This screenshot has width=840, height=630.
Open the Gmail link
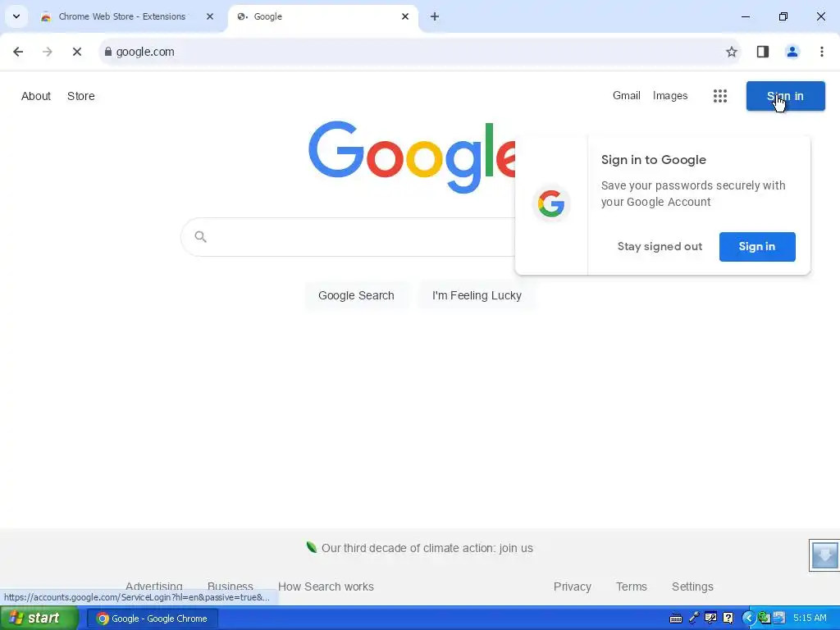coord(626,96)
